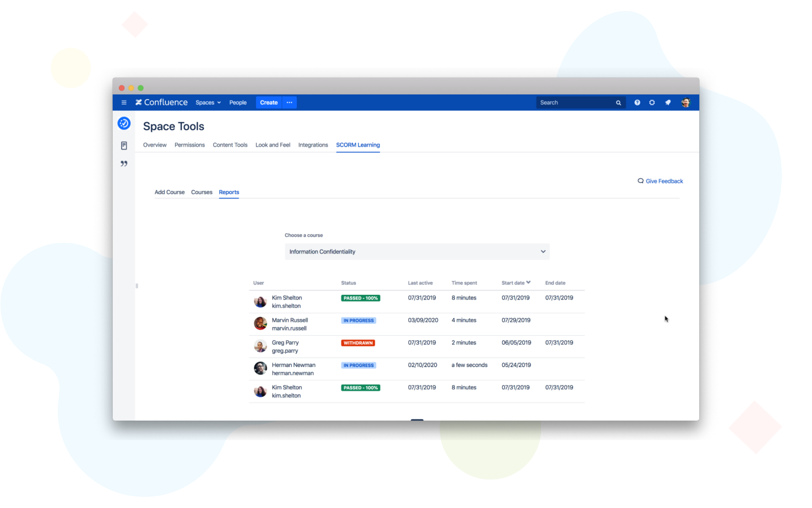Viewport: 812px width, 508px height.
Task: Switch to the Look and Feel tab
Action: [272, 145]
